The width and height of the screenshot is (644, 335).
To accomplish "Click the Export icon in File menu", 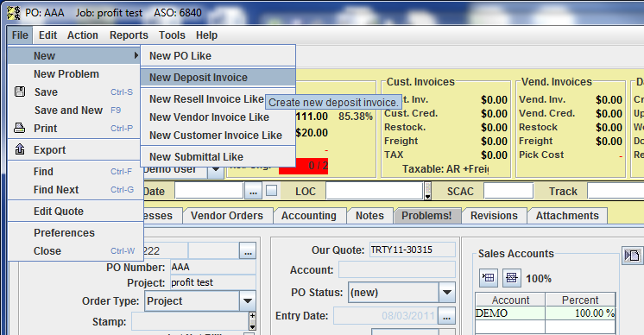I will click(20, 149).
